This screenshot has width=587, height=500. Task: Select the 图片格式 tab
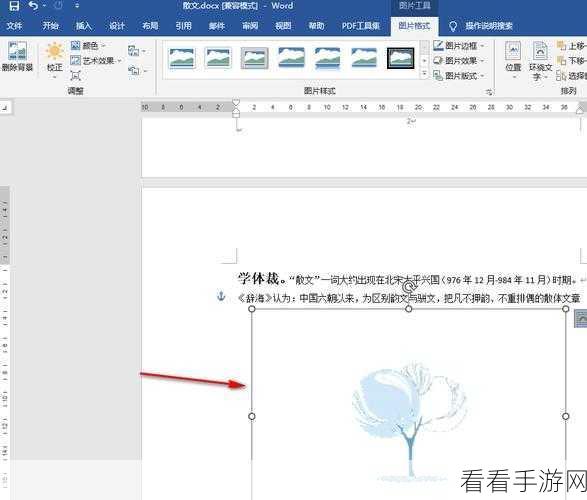pyautogui.click(x=414, y=26)
